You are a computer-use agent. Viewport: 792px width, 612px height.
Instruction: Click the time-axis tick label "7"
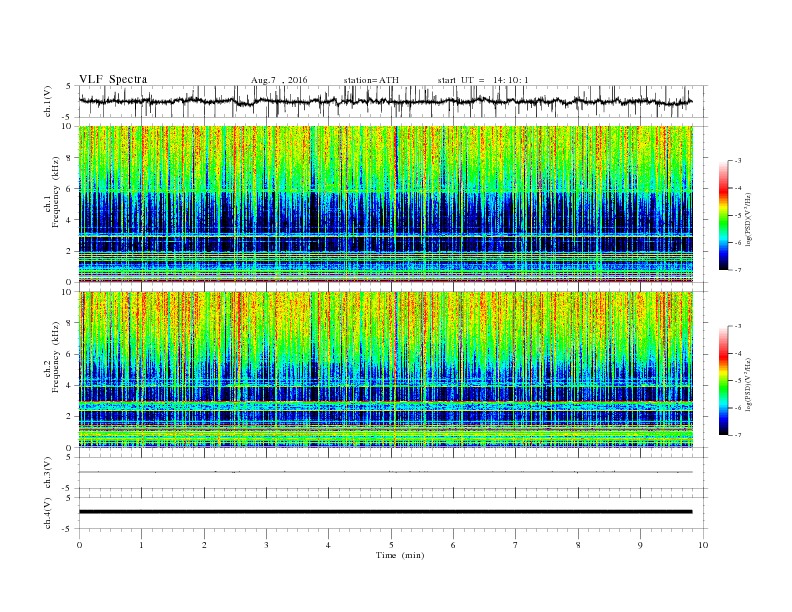516,545
